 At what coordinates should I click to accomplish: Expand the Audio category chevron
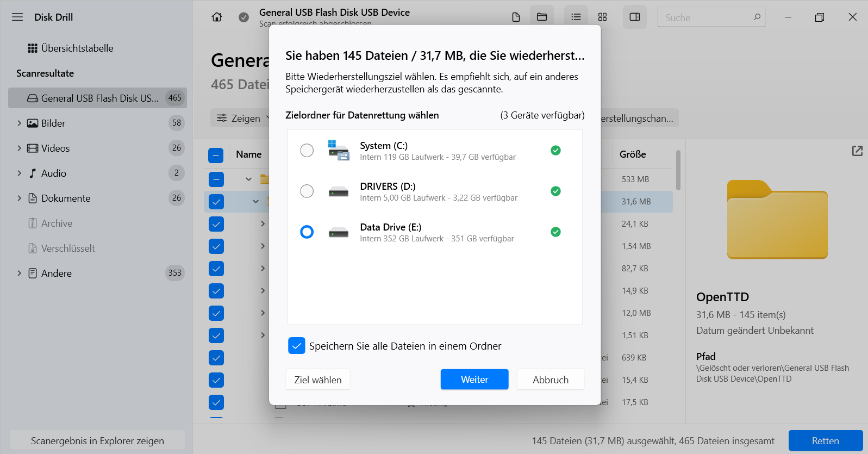click(x=19, y=173)
